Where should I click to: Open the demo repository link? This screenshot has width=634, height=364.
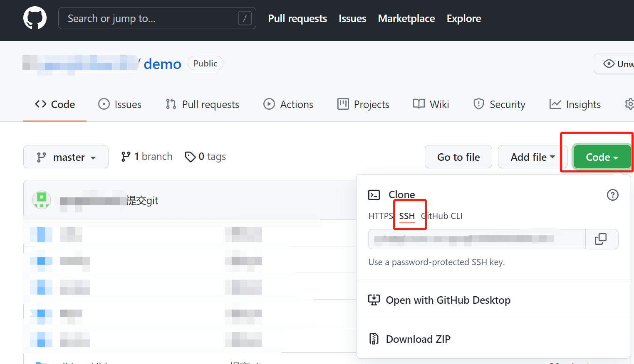162,64
